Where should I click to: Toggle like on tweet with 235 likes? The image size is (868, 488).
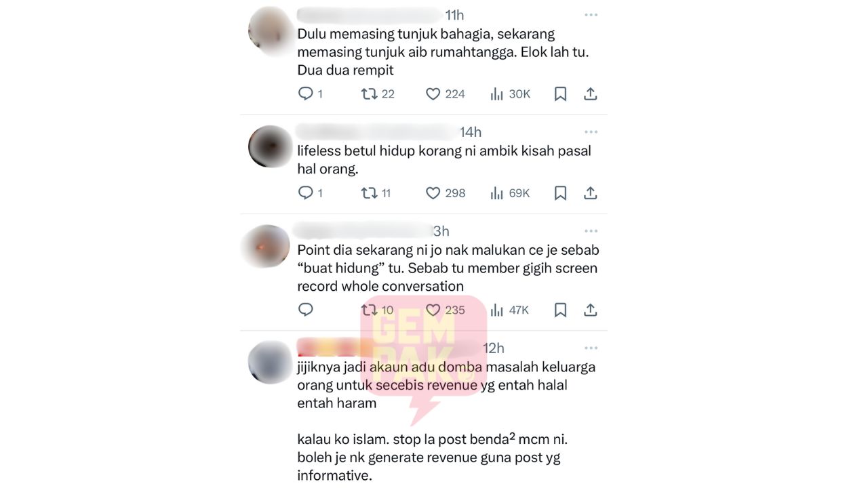pyautogui.click(x=433, y=310)
